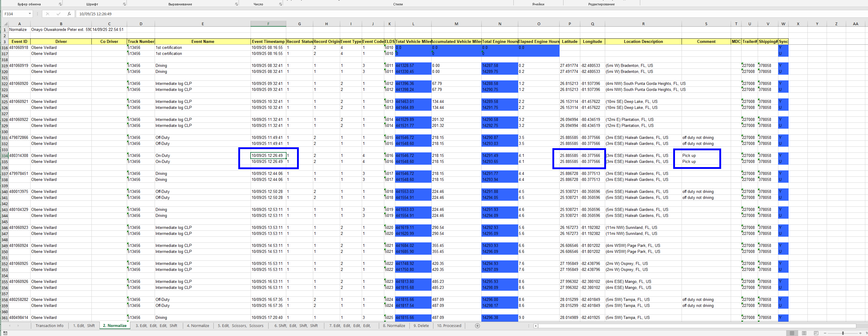The height and width of the screenshot is (336, 868).
Task: Expand the Name Box dropdown arrow
Action: (30, 14)
